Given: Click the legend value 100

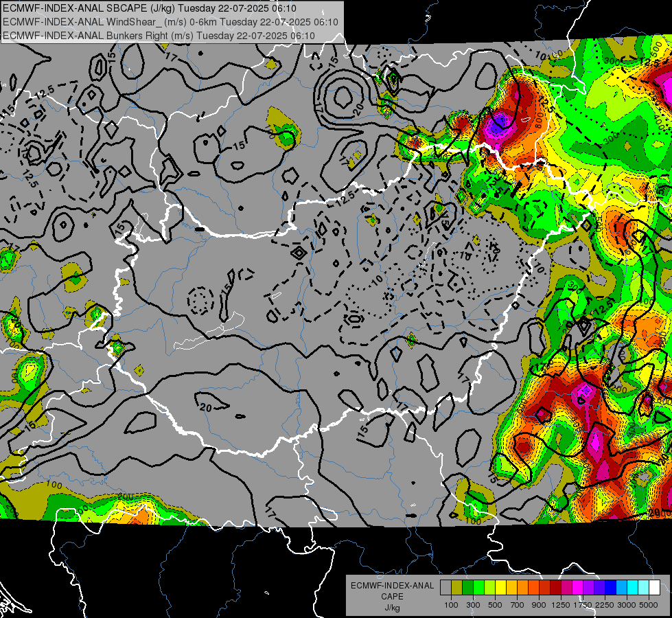Looking at the screenshot, I should pyautogui.click(x=451, y=605).
